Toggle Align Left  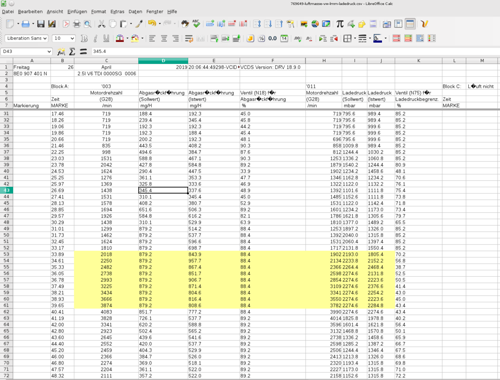tap(152, 39)
